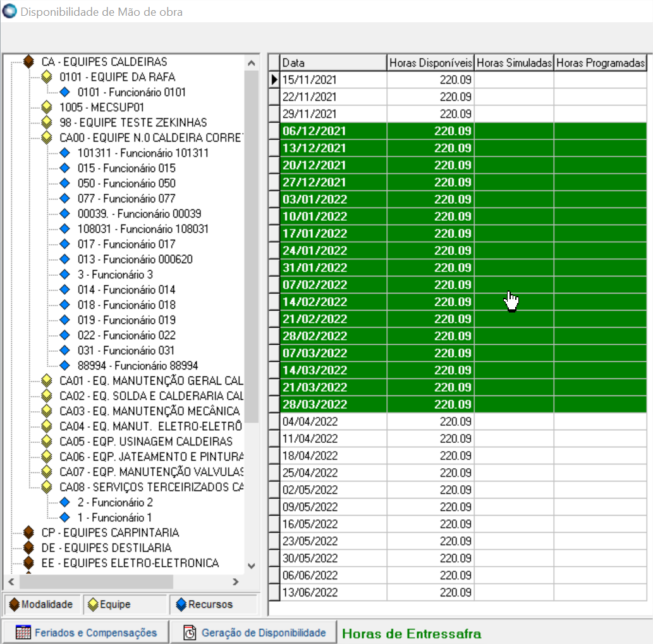Select tree item 2 - Funcionário 2
The image size is (653, 644).
(x=115, y=502)
